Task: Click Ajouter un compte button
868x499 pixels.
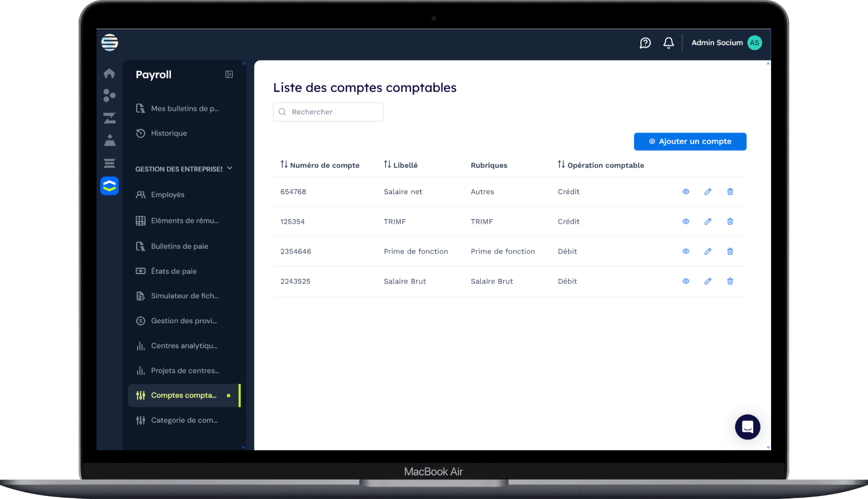Action: pos(690,141)
